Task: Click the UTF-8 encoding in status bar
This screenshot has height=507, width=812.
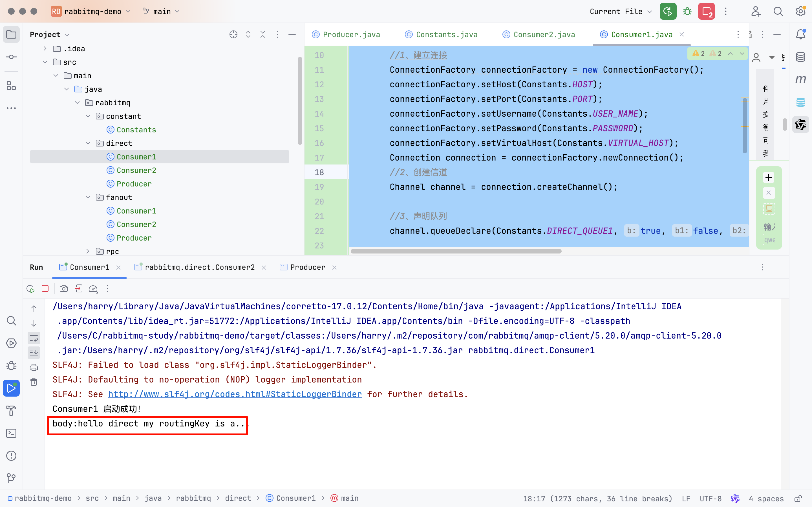Action: click(x=710, y=499)
